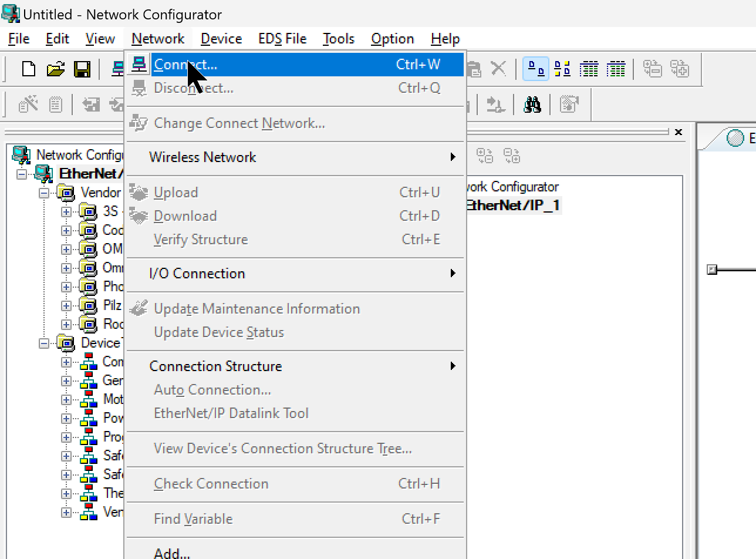The height and width of the screenshot is (559, 756).
Task: Click the network icon beside Connect menu entry
Action: pyautogui.click(x=139, y=65)
